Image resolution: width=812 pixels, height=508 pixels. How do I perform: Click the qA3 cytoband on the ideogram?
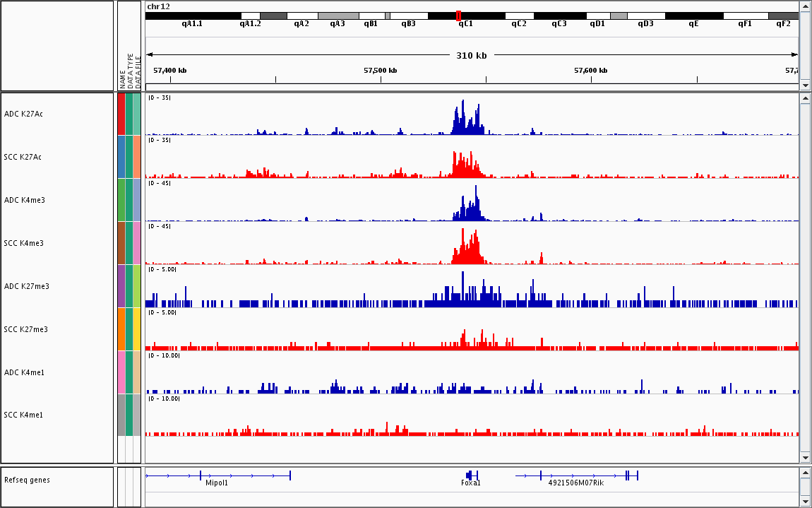[x=338, y=16]
